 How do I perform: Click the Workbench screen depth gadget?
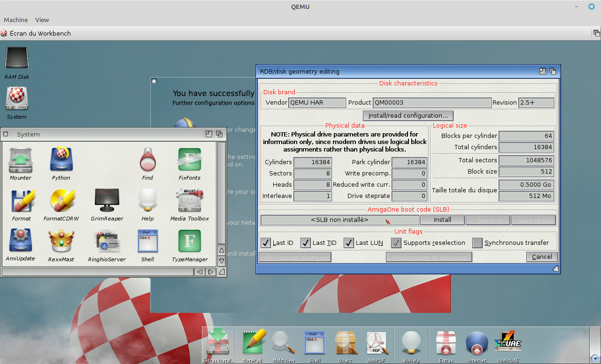[596, 33]
